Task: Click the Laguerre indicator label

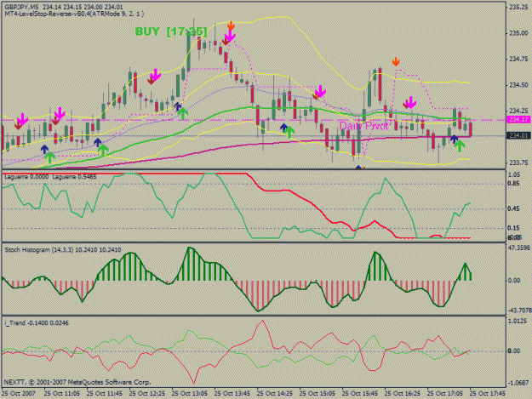Action: [x=50, y=177]
